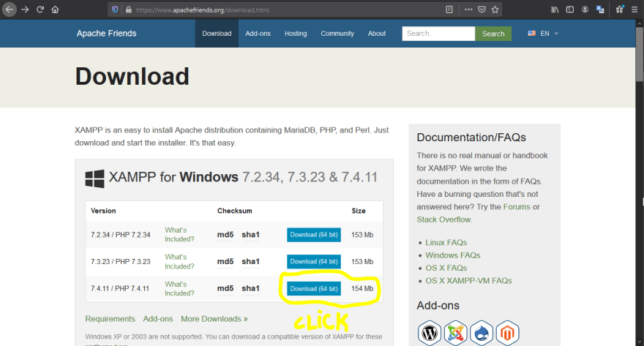Click the 7.4.11 / PHP 7.4.11 version cell

(x=120, y=288)
